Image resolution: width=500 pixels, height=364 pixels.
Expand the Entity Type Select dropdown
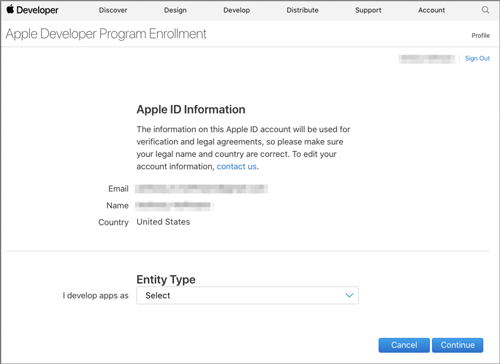[x=247, y=295]
